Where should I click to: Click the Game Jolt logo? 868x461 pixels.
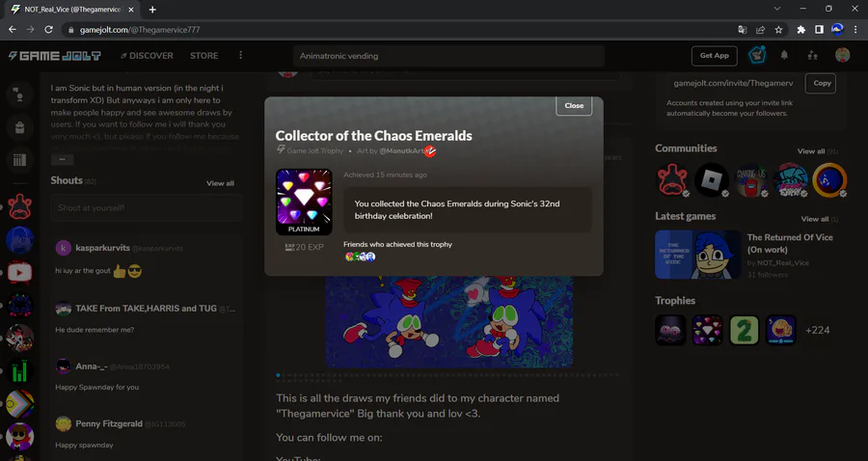tap(55, 56)
